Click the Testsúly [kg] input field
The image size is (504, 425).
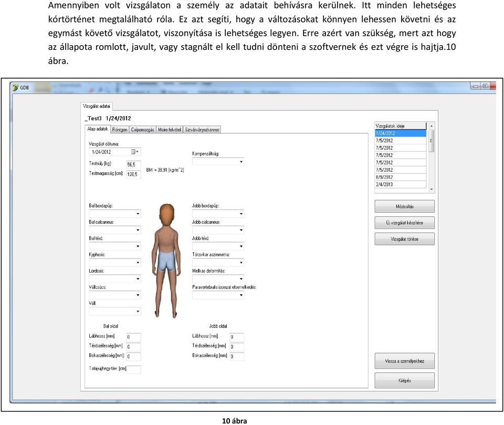[133, 165]
